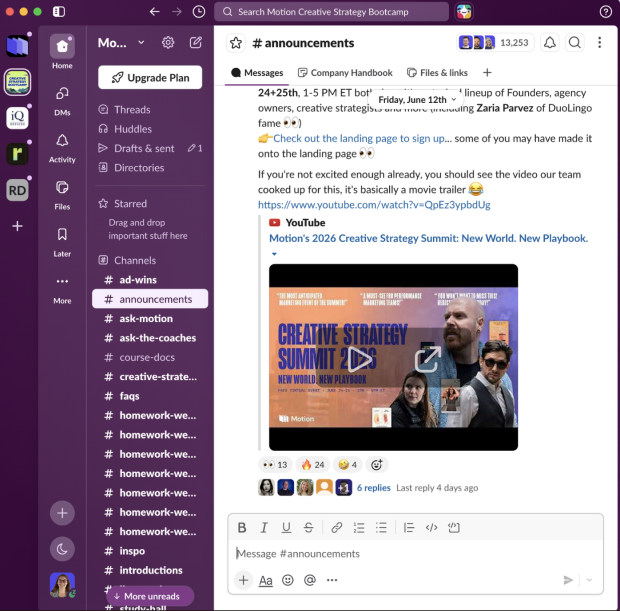The width and height of the screenshot is (620, 611).
Task: Toggle bold formatting in composer
Action: pos(242,527)
